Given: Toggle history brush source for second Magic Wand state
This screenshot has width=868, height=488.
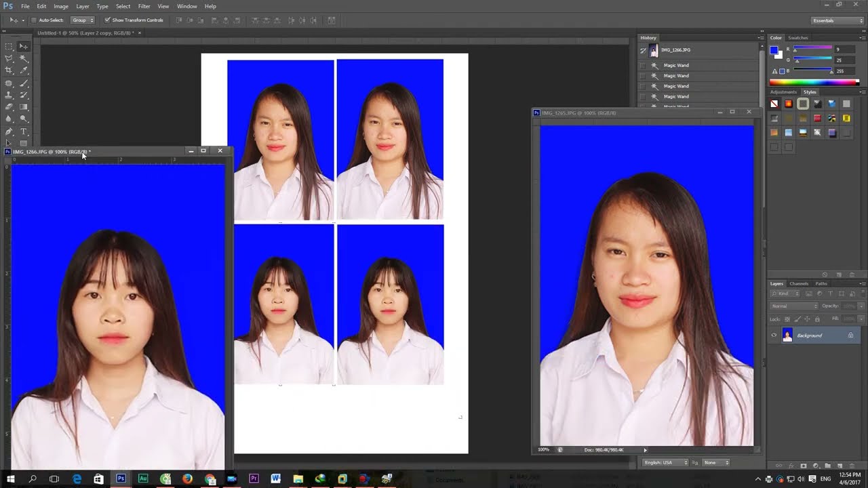Looking at the screenshot, I should [x=643, y=76].
